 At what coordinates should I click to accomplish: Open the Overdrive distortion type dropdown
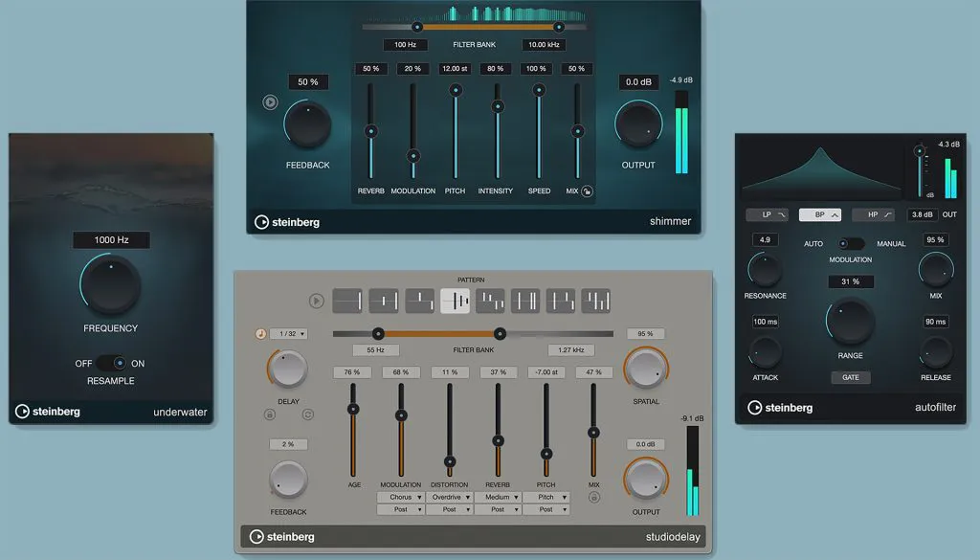(449, 498)
